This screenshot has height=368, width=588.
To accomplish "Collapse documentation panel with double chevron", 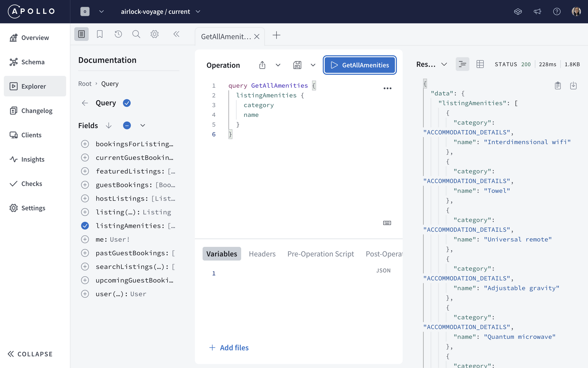I will click(176, 34).
